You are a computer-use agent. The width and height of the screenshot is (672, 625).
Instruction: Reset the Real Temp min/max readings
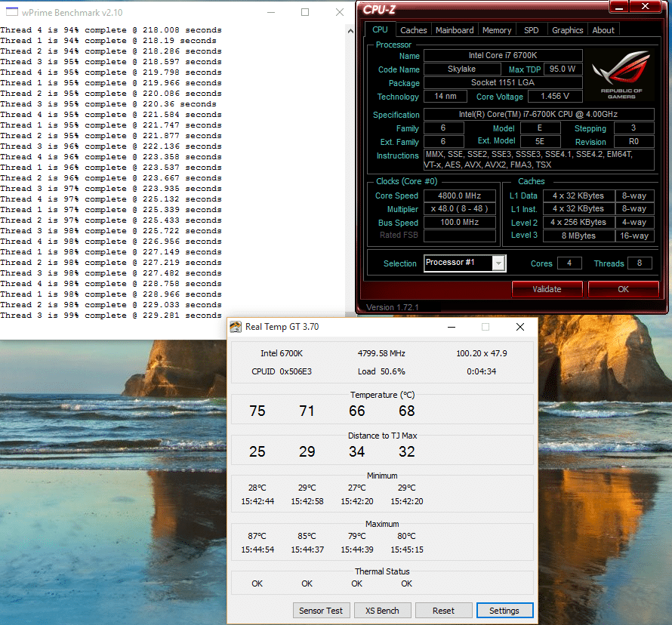pyautogui.click(x=443, y=611)
